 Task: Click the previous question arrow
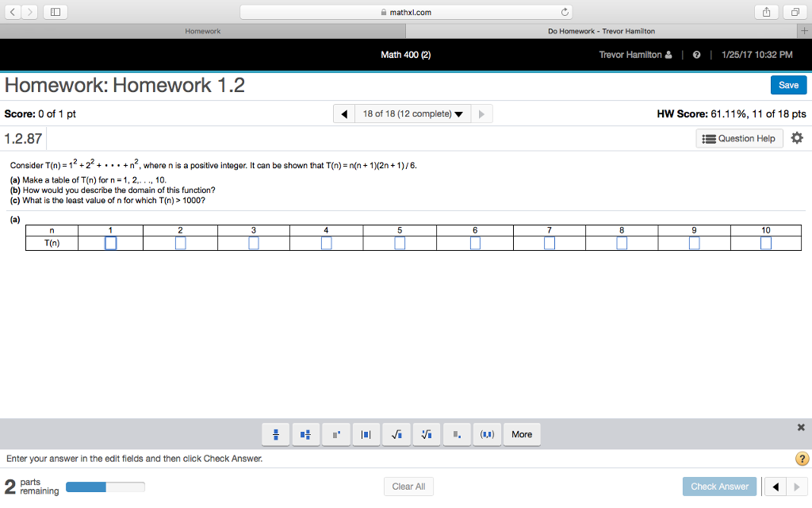coord(343,114)
